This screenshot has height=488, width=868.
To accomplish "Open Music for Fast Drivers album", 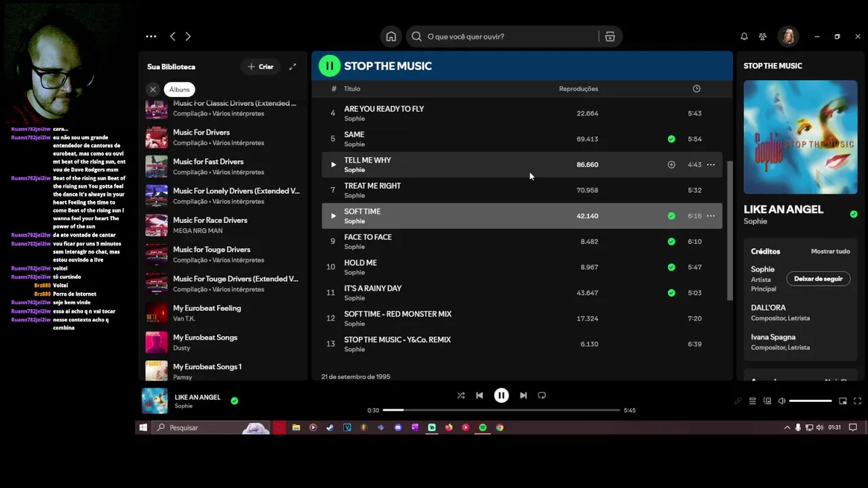I will coord(223,167).
